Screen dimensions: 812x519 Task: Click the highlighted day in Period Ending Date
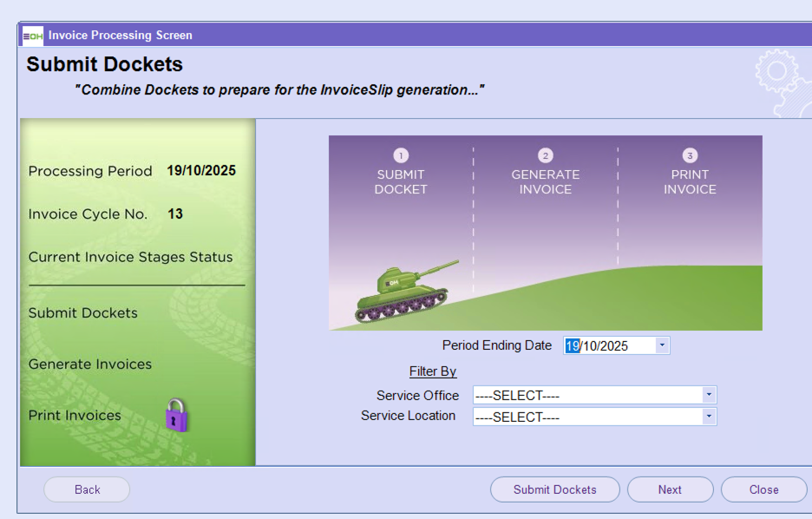(573, 345)
